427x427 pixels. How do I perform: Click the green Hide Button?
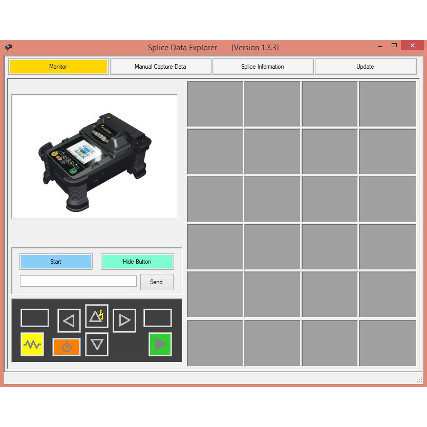[137, 262]
